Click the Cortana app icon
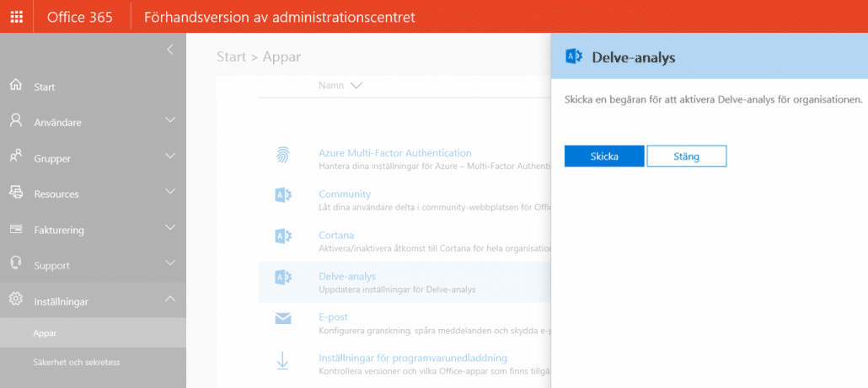The height and width of the screenshot is (388, 868). [x=283, y=236]
